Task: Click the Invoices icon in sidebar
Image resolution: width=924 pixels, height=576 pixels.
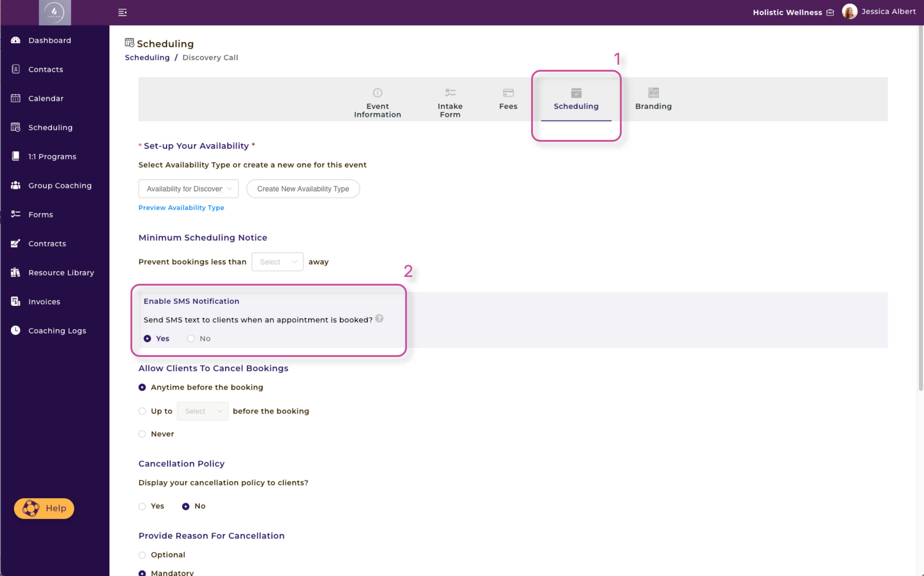Action: tap(15, 301)
